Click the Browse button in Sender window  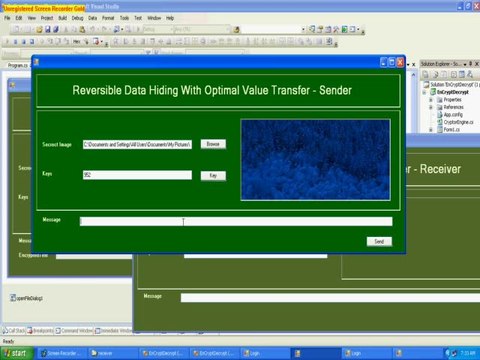point(213,144)
